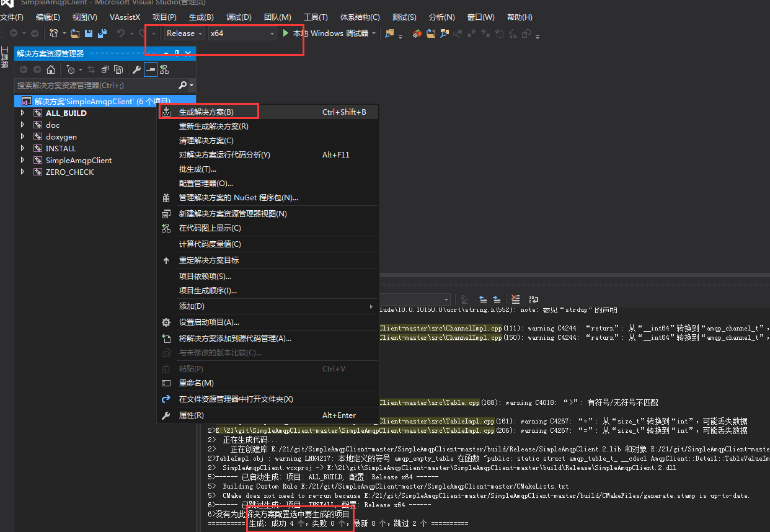Open the Solution Explorer search options dropdown arrow
The height and width of the screenshot is (532, 770).
point(192,85)
